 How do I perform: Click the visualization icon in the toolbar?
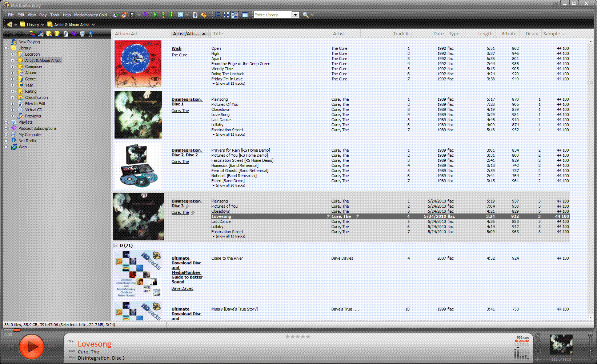click(x=180, y=15)
